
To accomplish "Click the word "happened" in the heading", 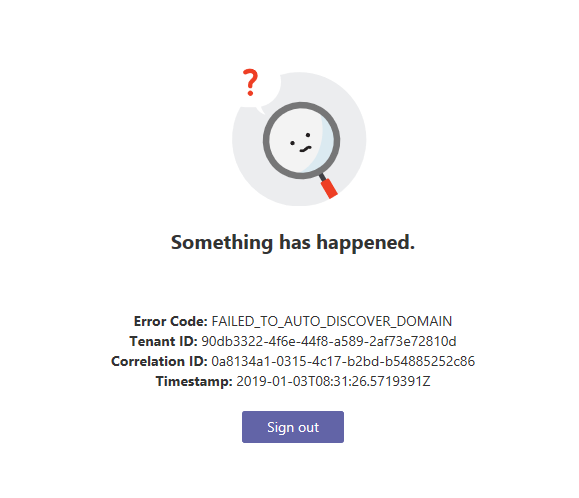I will tap(366, 243).
